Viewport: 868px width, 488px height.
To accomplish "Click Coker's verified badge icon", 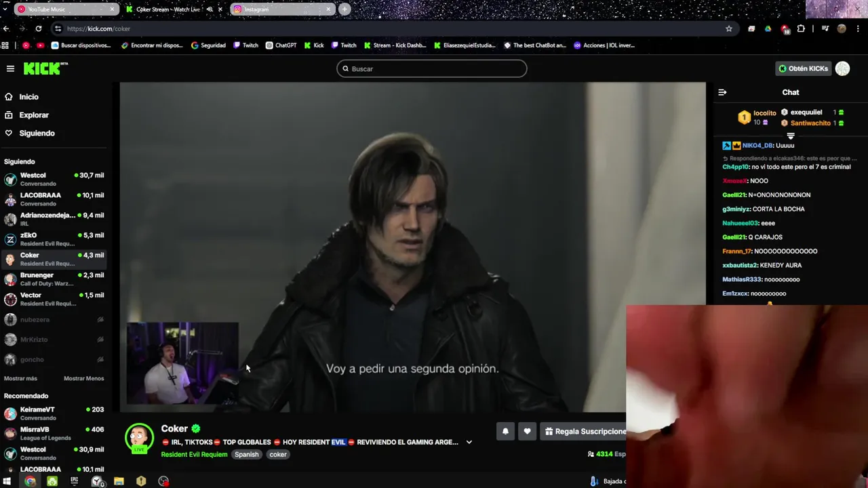I will point(196,428).
